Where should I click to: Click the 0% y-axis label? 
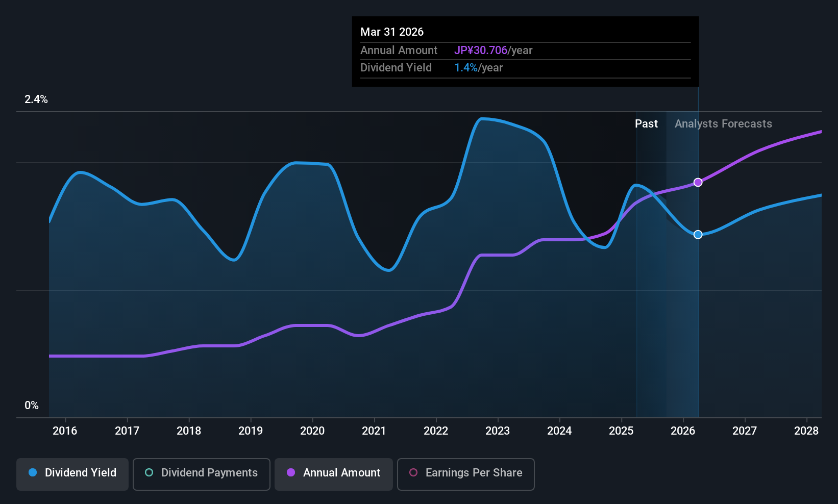(32, 406)
